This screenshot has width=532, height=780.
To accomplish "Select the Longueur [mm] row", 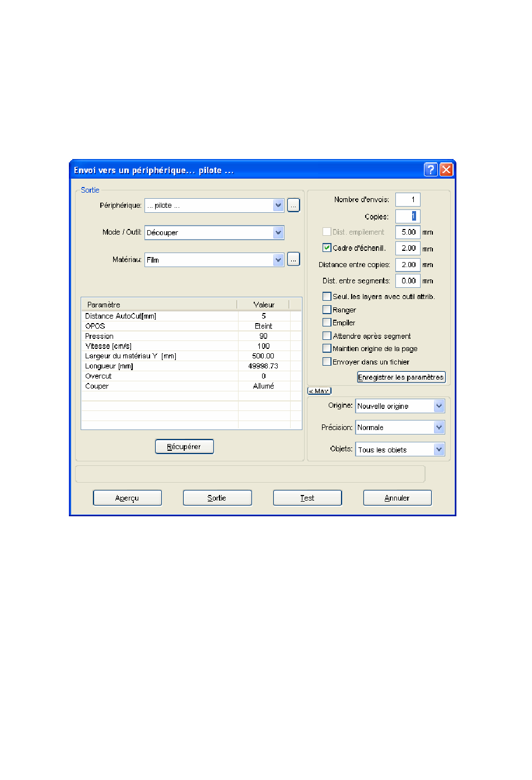I will click(191, 366).
